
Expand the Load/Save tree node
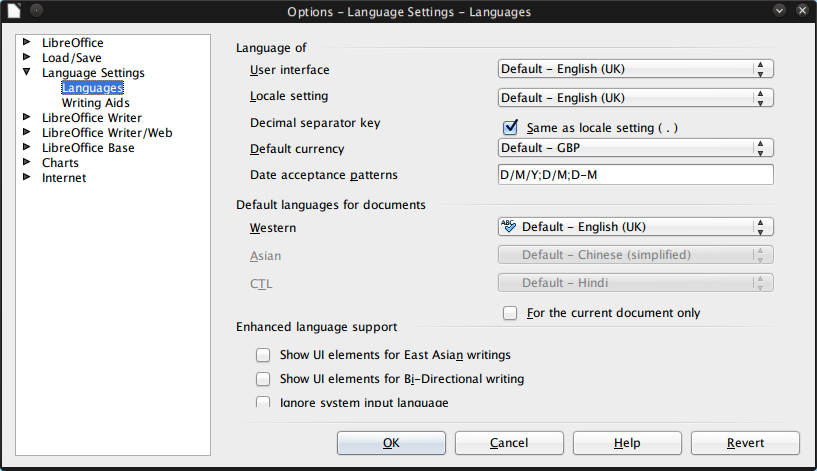(x=27, y=58)
